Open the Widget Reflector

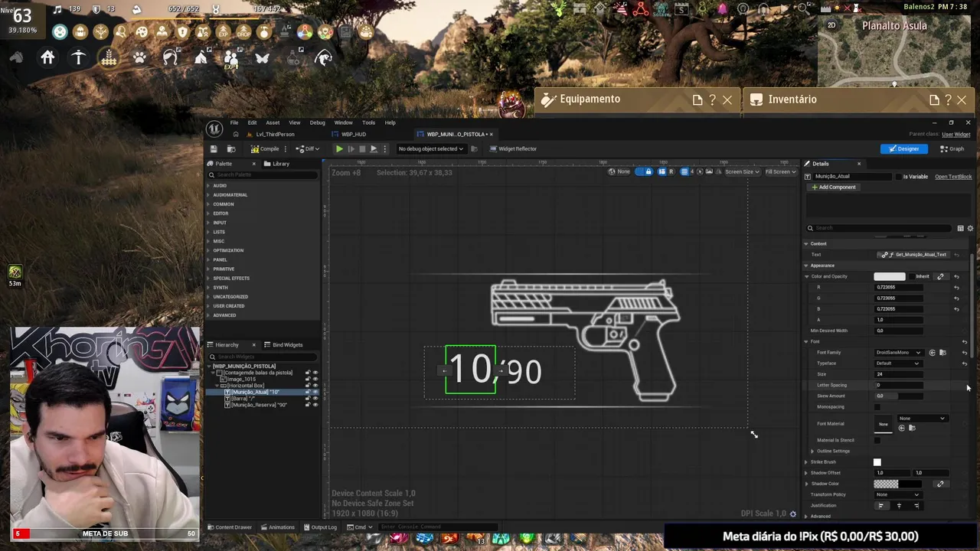tap(513, 148)
